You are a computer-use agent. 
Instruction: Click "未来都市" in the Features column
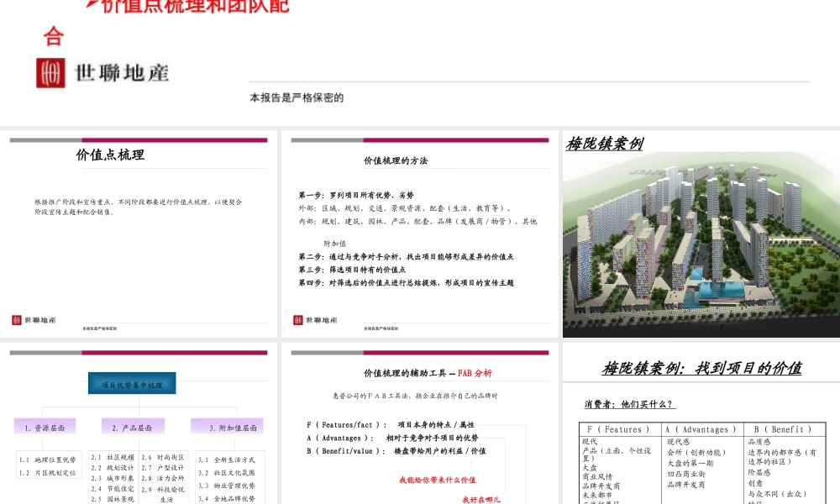[x=597, y=495]
